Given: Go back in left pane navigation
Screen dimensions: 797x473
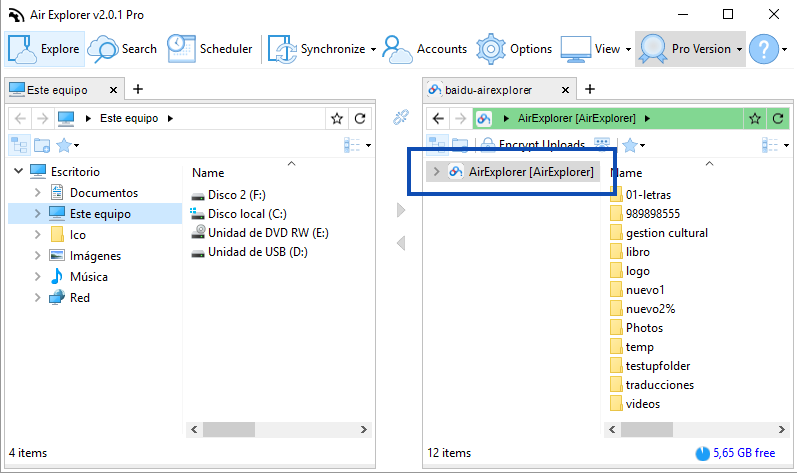Looking at the screenshot, I should click(x=20, y=118).
